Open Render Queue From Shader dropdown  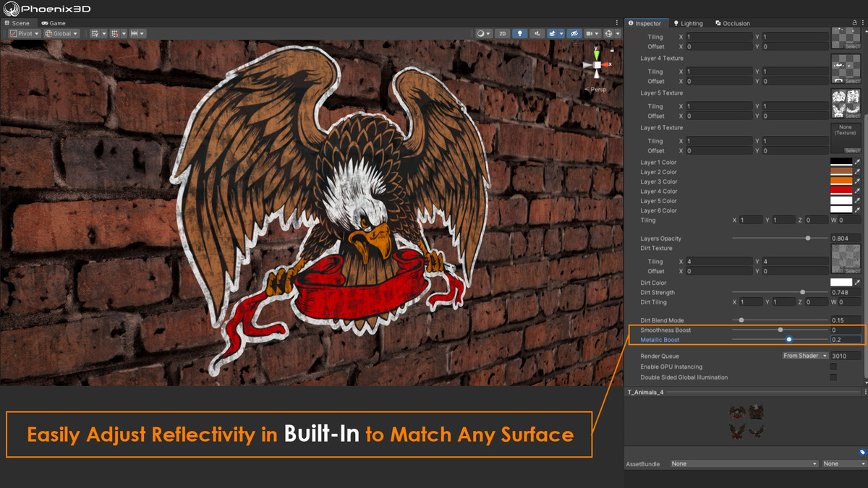[x=804, y=356]
